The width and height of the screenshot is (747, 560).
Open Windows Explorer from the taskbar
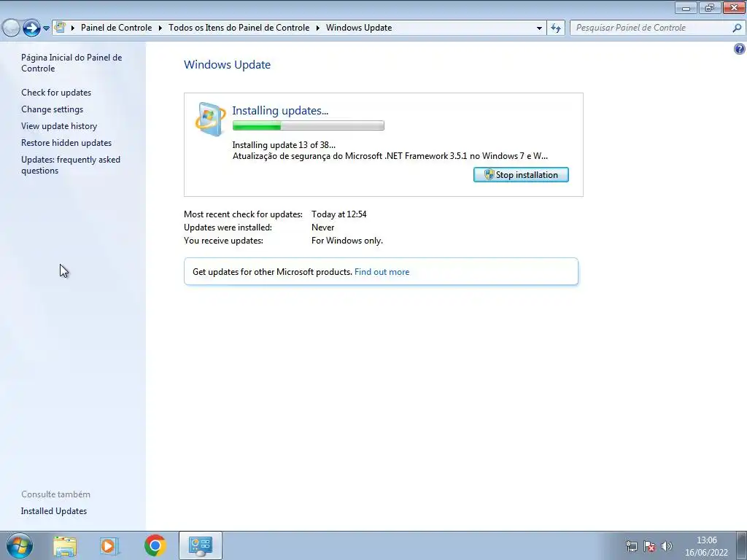click(x=65, y=545)
